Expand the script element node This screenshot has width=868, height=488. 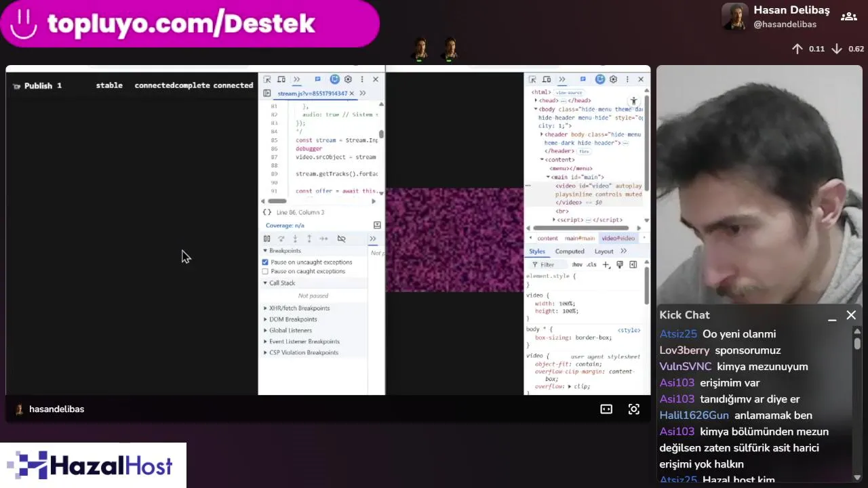[555, 220]
